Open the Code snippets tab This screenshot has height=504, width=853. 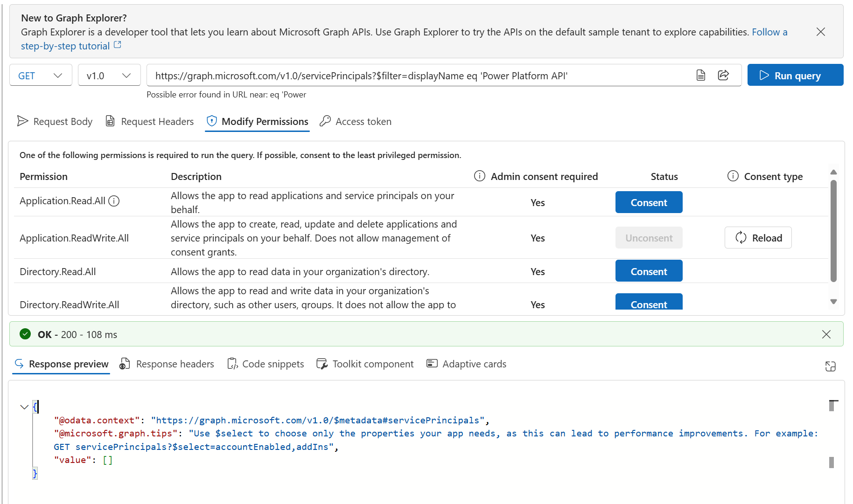(x=266, y=364)
